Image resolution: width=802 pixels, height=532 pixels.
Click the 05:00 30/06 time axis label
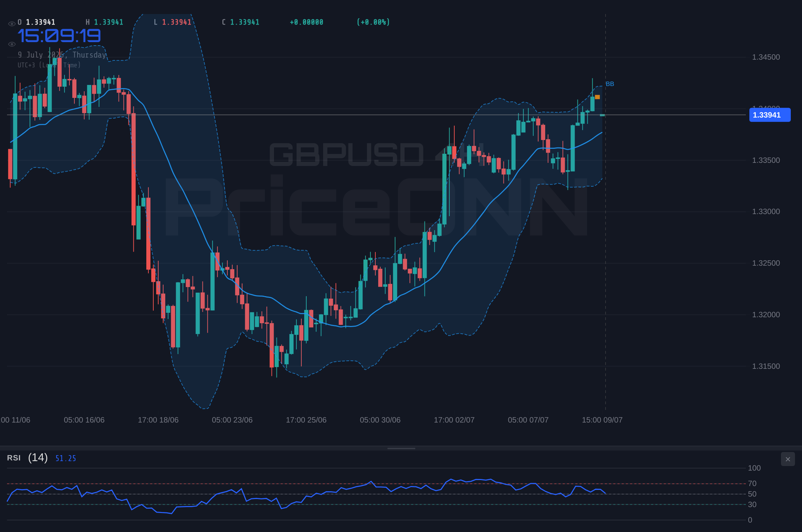pos(380,420)
